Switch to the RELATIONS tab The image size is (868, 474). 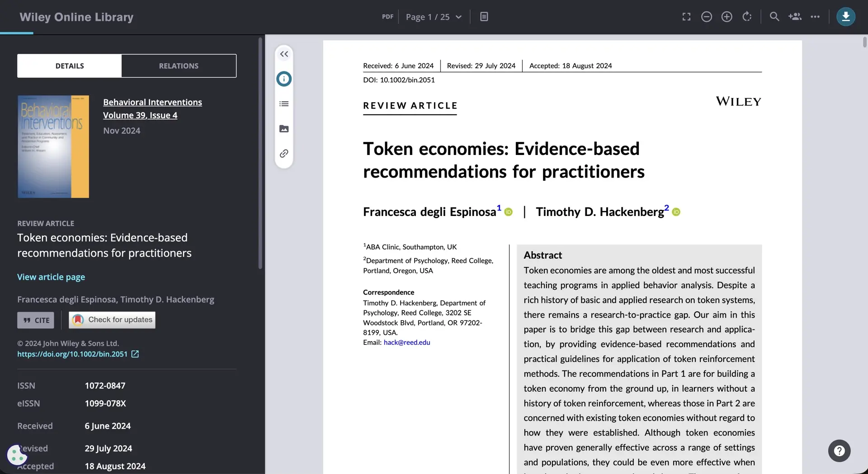[x=179, y=66]
